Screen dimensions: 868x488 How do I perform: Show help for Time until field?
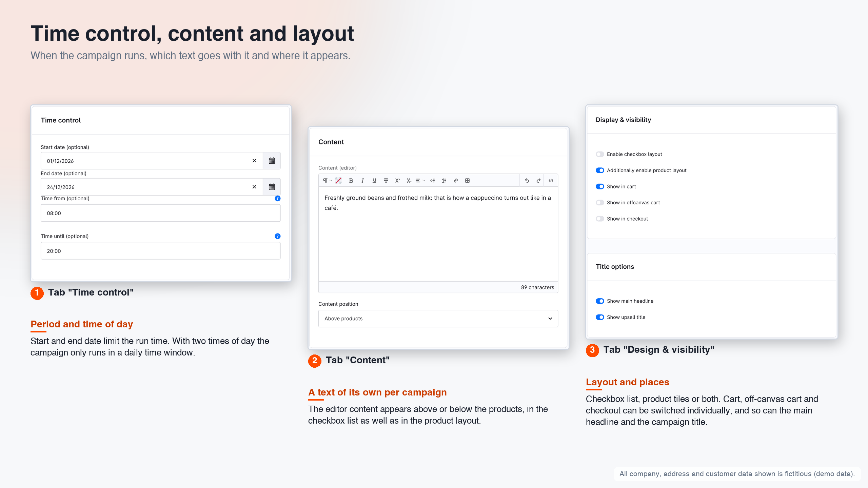(x=277, y=236)
